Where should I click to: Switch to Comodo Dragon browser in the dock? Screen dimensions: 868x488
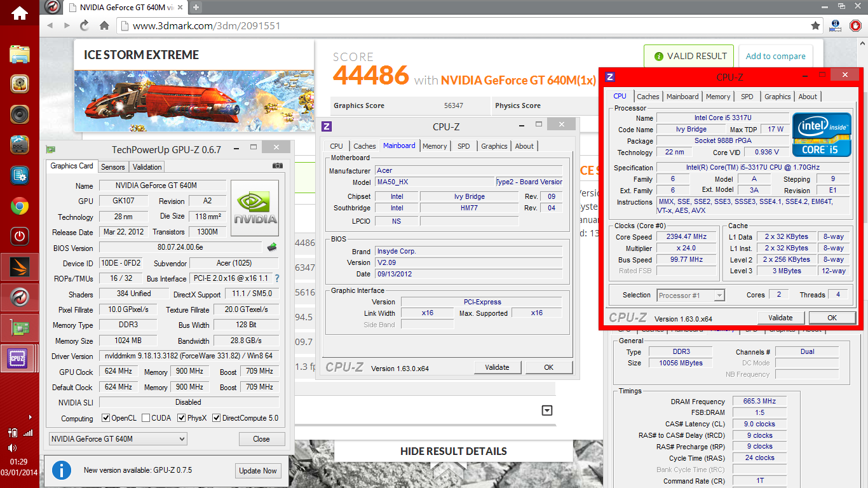tap(20, 297)
